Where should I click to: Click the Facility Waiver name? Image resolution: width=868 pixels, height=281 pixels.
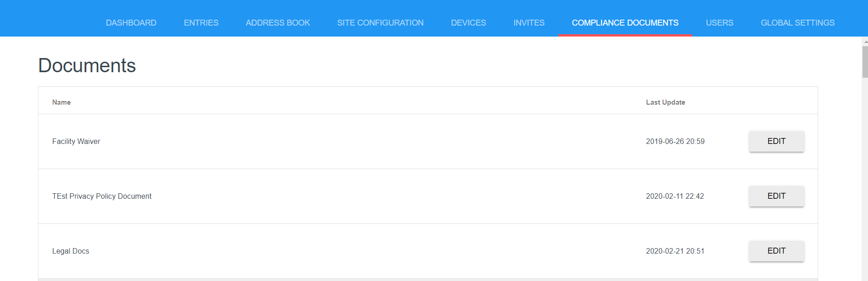tap(76, 142)
